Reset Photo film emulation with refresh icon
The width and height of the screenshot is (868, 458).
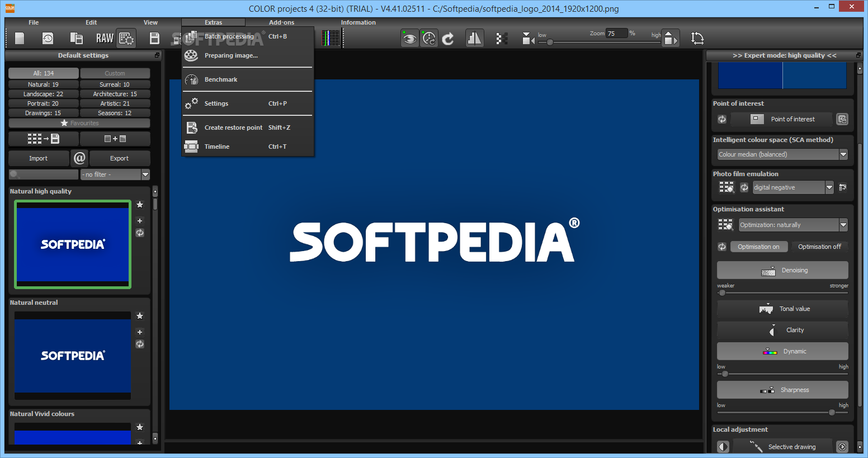(x=744, y=187)
